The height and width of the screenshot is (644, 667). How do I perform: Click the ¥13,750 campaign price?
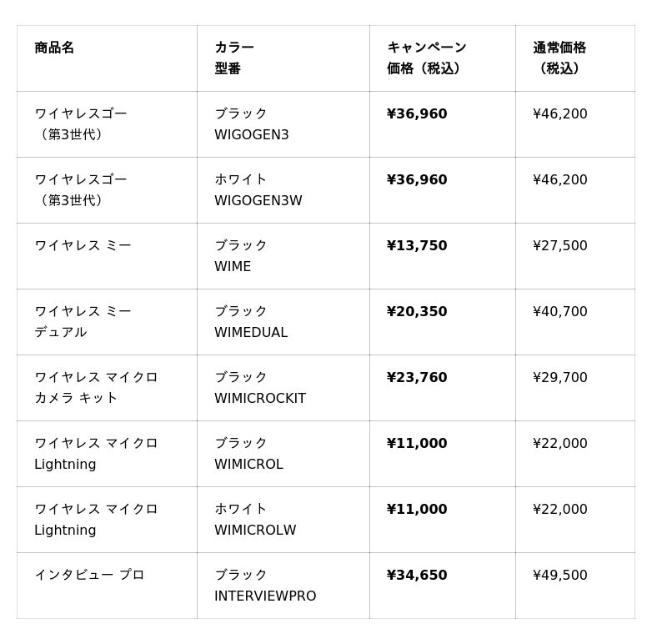tap(417, 245)
